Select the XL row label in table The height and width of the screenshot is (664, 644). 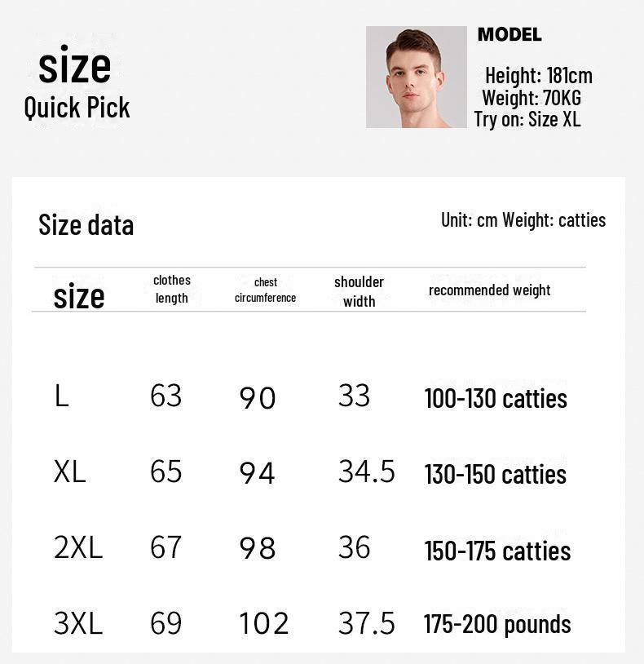click(69, 472)
